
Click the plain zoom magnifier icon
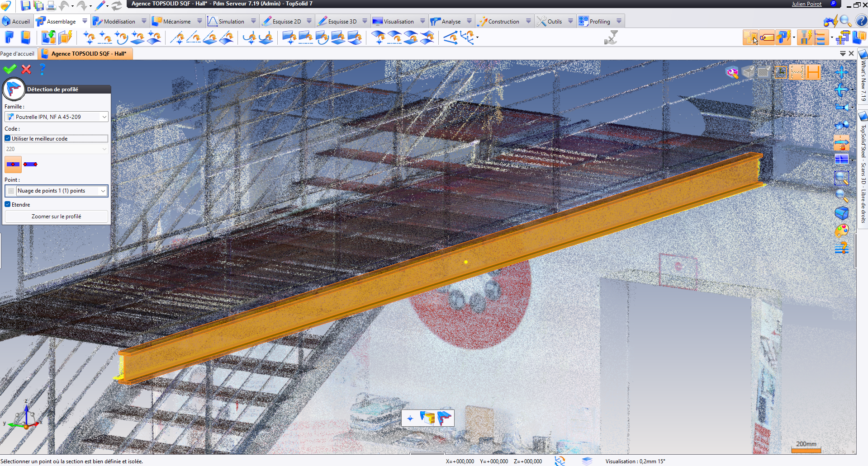pos(841,196)
